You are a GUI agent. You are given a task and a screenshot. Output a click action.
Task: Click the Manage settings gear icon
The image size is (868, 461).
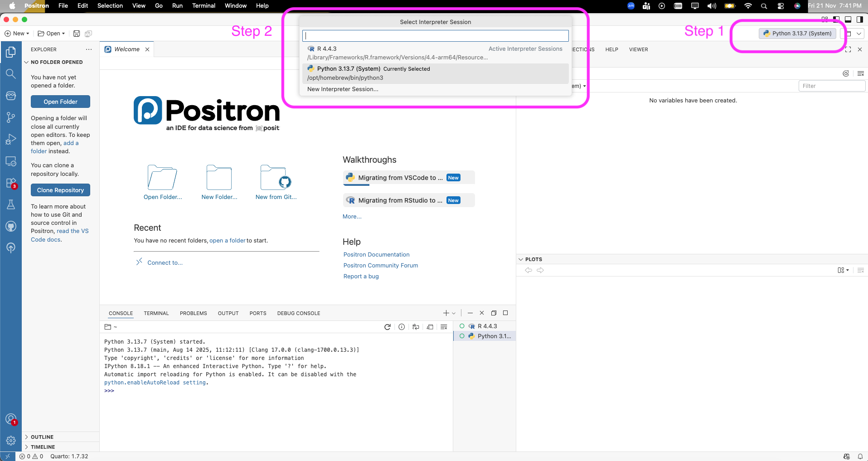tap(10, 440)
